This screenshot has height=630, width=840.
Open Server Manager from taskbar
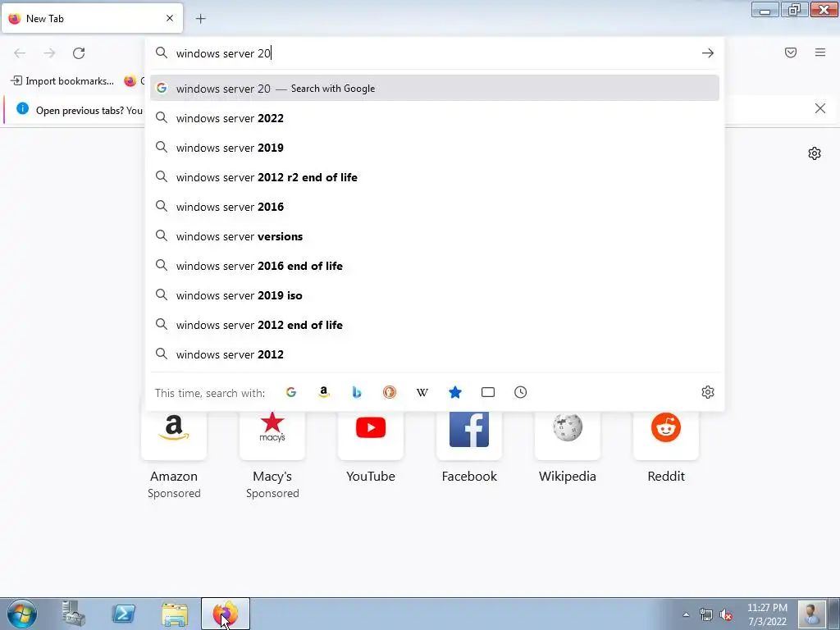click(73, 614)
